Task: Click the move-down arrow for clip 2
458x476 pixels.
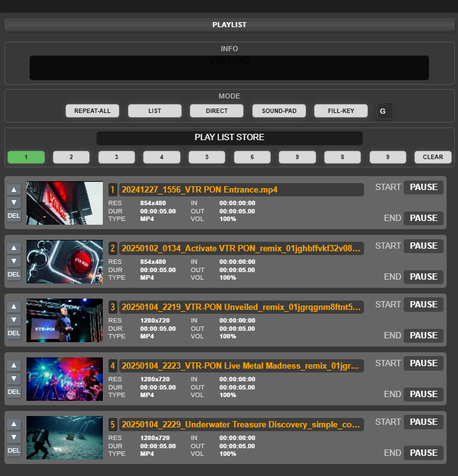Action: click(x=14, y=261)
